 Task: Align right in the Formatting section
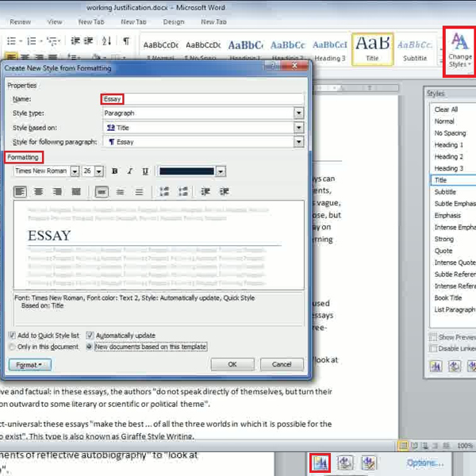[57, 191]
